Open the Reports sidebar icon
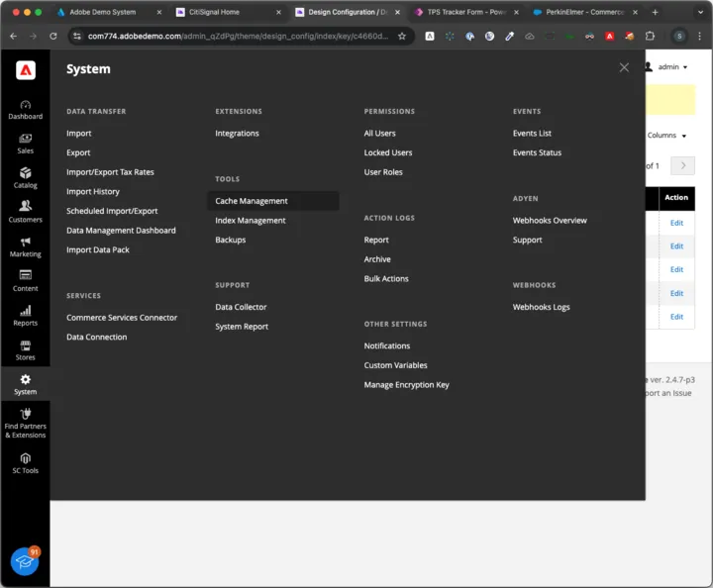The width and height of the screenshot is (713, 588). (25, 316)
